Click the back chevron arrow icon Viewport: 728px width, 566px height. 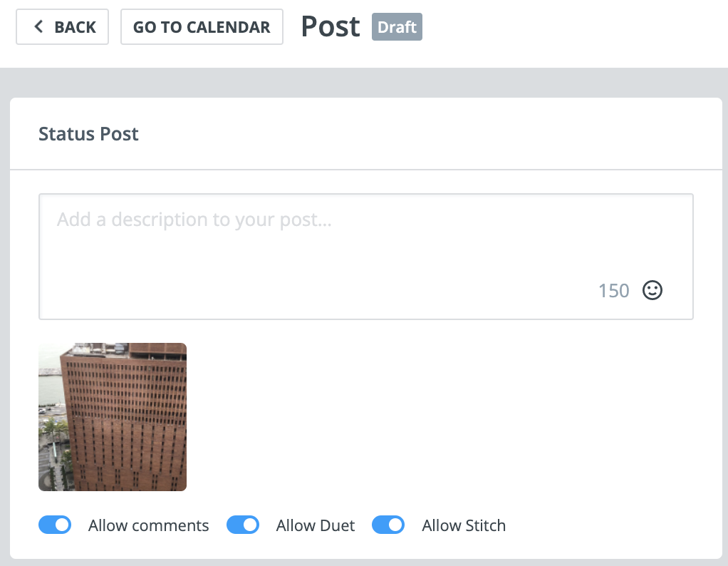click(x=38, y=26)
